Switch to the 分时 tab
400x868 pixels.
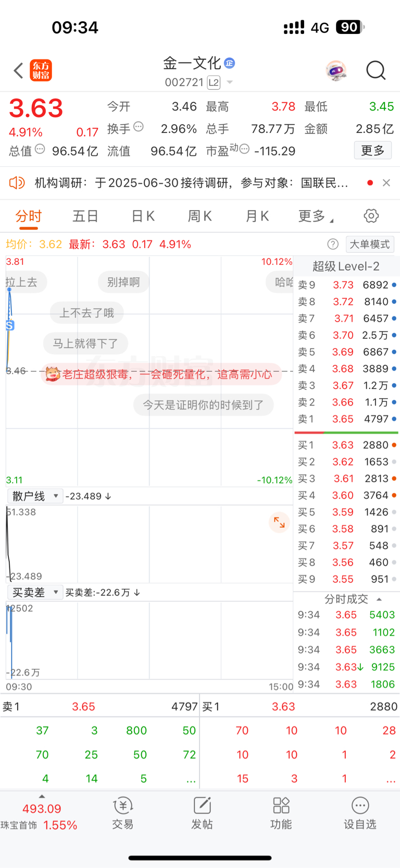(x=29, y=216)
